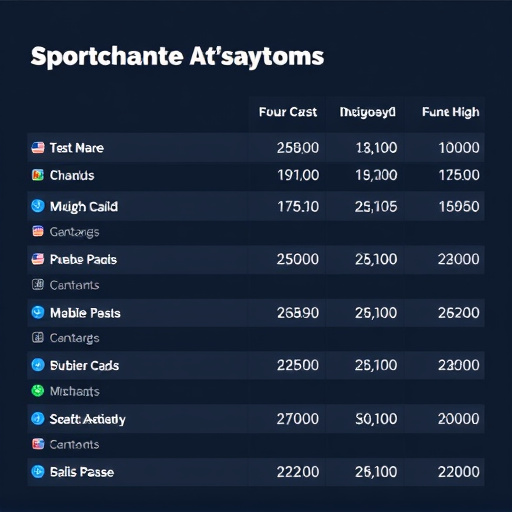The width and height of the screenshot is (512, 512).
Task: Click the blue icon beside Salis Passe
Action: [x=38, y=471]
